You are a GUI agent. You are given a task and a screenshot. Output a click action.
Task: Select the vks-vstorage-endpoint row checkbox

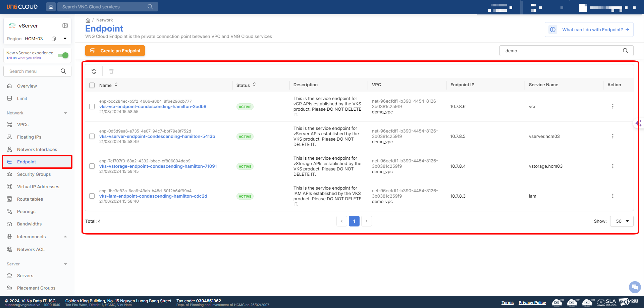coord(92,166)
